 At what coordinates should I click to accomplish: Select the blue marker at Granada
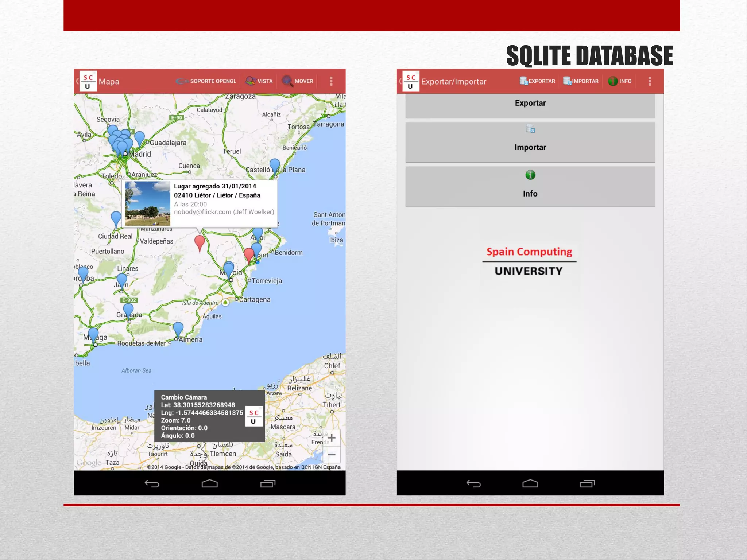point(128,311)
